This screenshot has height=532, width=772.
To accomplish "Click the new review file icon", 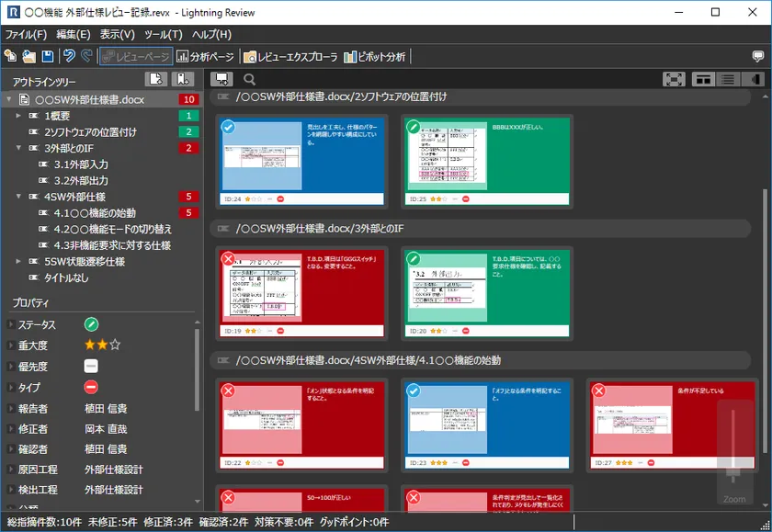I will [x=10, y=57].
